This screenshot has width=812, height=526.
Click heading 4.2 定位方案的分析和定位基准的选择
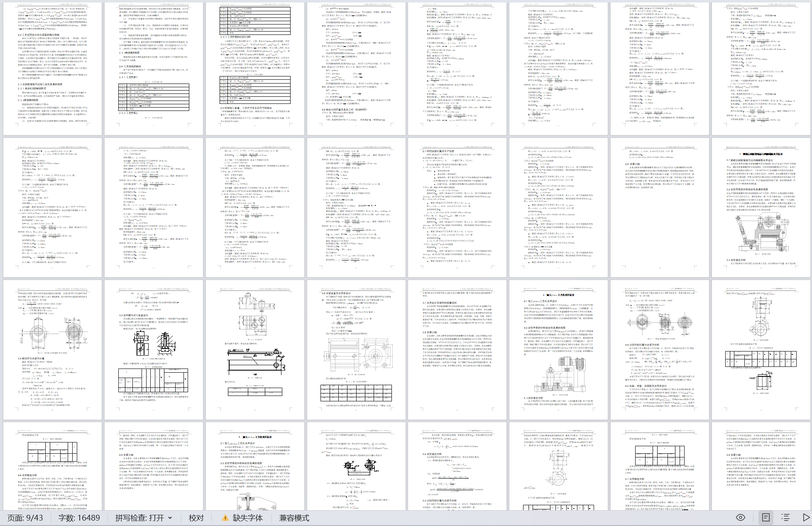[x=544, y=327]
